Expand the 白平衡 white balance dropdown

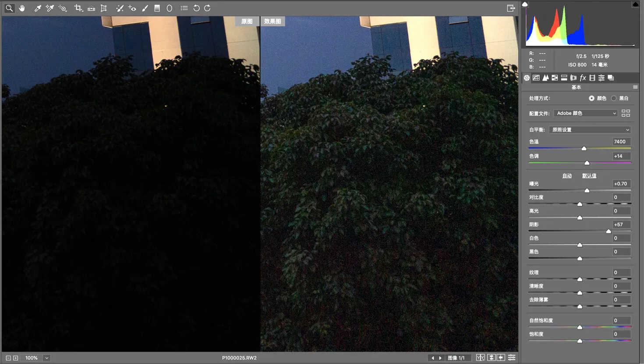pos(590,130)
